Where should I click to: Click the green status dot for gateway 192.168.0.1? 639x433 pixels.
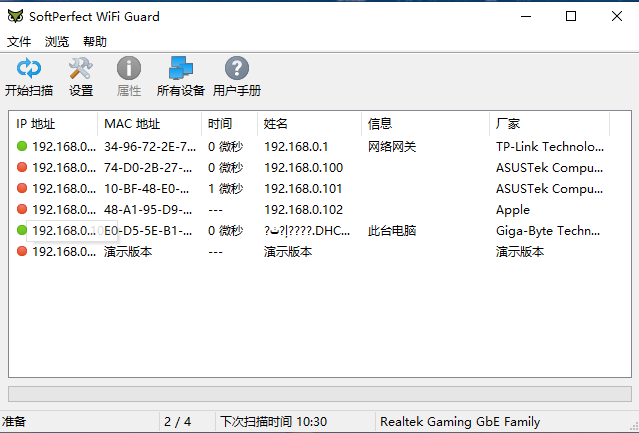pos(22,146)
